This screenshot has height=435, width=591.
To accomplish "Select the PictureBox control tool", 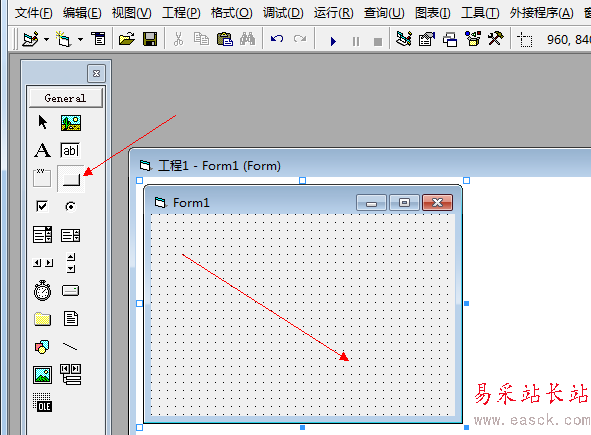I will click(70, 123).
